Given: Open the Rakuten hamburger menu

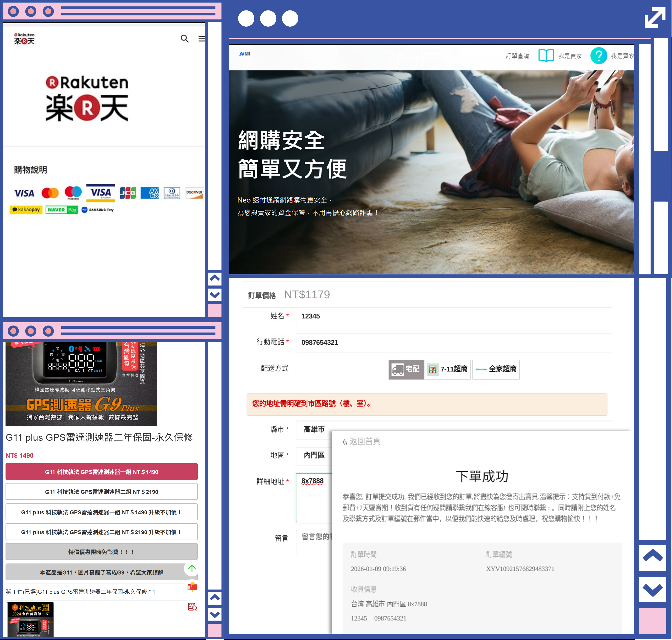Looking at the screenshot, I should (x=202, y=39).
